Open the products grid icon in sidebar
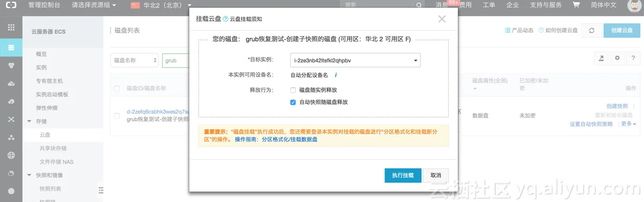This screenshot has width=644, height=202. tap(11, 28)
